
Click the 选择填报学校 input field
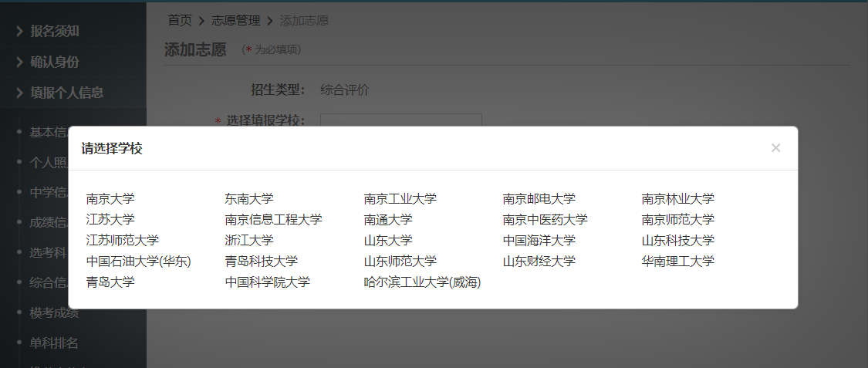(x=400, y=120)
